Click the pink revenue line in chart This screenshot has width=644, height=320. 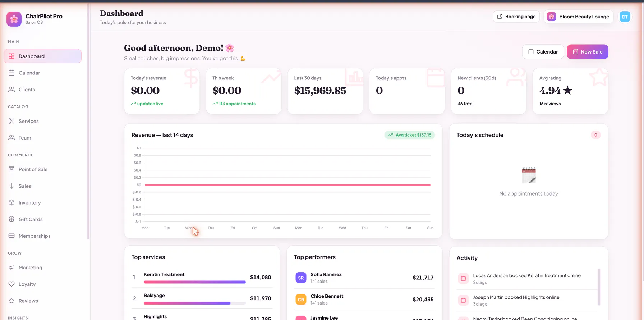tap(287, 185)
